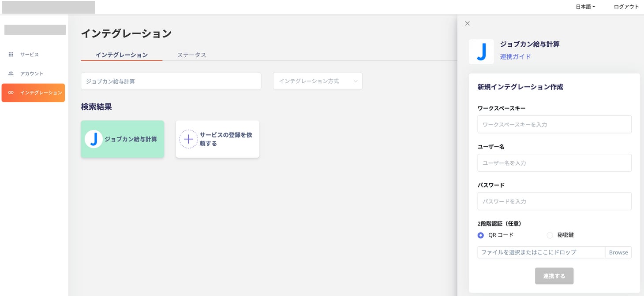Click the J logo in the search result card

(x=94, y=139)
